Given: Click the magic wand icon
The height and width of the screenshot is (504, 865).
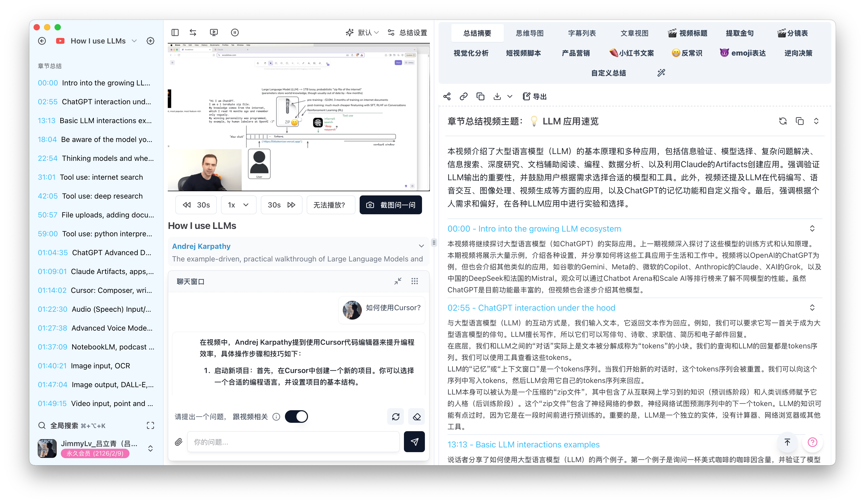Looking at the screenshot, I should [x=661, y=73].
